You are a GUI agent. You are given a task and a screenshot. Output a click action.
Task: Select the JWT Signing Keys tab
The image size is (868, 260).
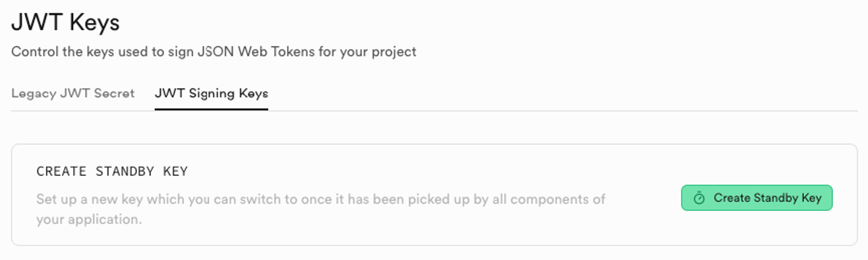[211, 94]
